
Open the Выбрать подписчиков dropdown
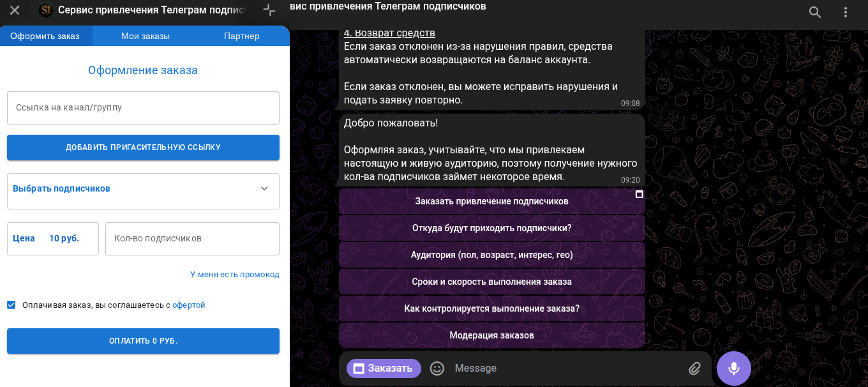coord(143,191)
